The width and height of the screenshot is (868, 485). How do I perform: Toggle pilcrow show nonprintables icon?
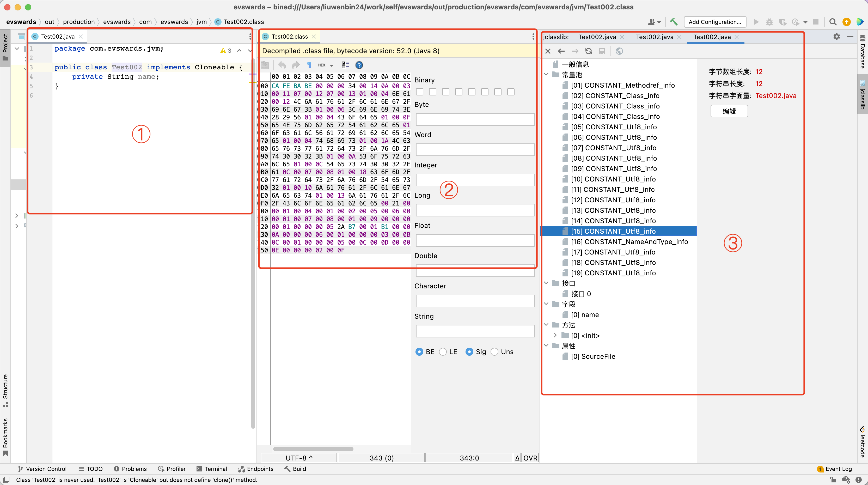pos(309,65)
